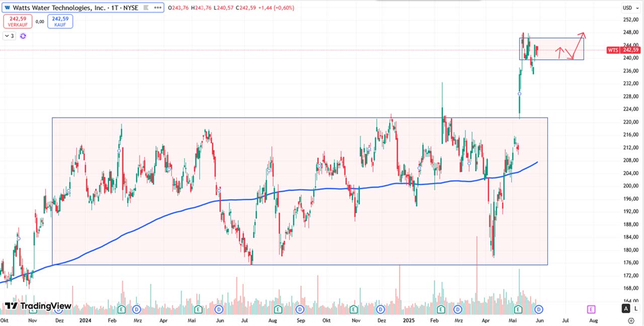Click the 236,00 price axis label
This screenshot has width=644, height=326.
tap(630, 71)
